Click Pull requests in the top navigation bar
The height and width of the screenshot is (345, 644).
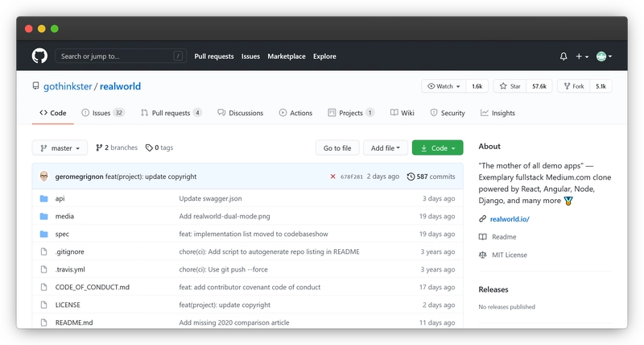[x=214, y=56]
